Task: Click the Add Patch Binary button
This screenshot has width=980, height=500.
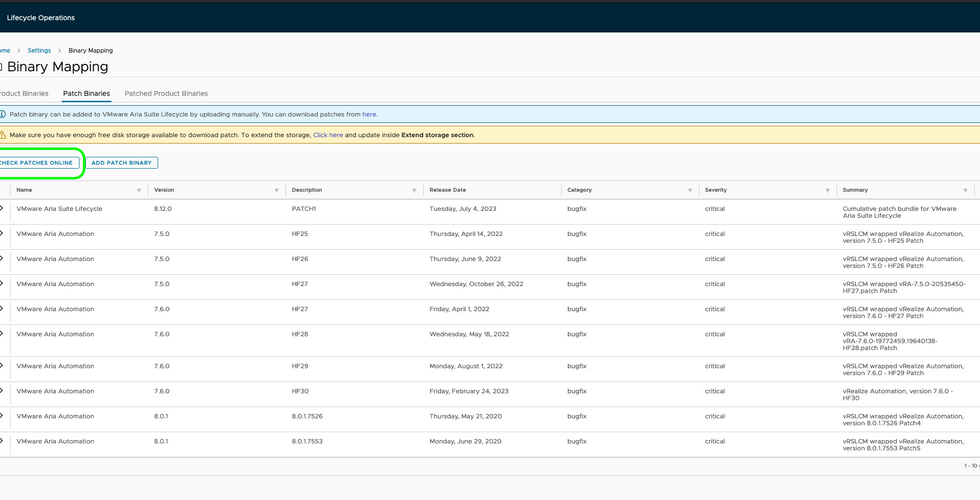Action: coord(122,163)
